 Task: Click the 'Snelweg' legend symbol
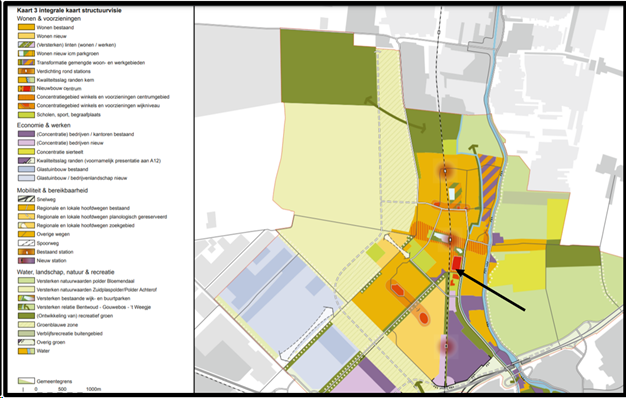(26, 200)
